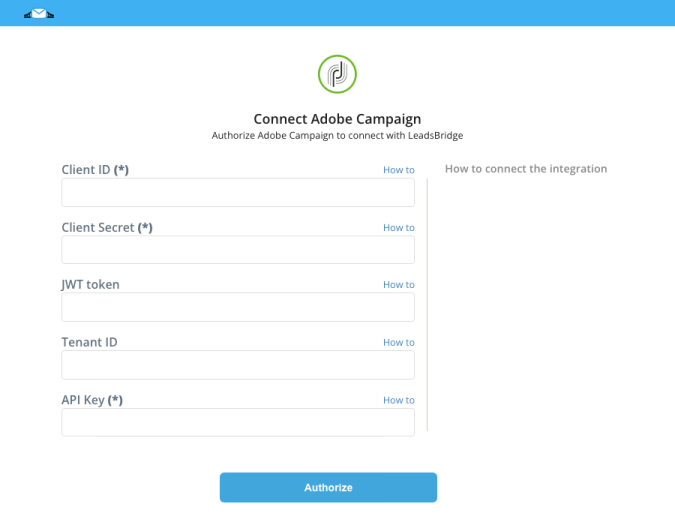Focus the Client Secret input field
Viewport: 675px width, 525px height.
(x=238, y=250)
